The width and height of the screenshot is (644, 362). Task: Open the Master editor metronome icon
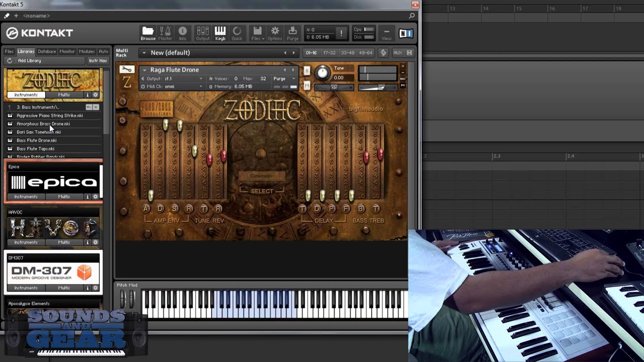pyautogui.click(x=165, y=33)
